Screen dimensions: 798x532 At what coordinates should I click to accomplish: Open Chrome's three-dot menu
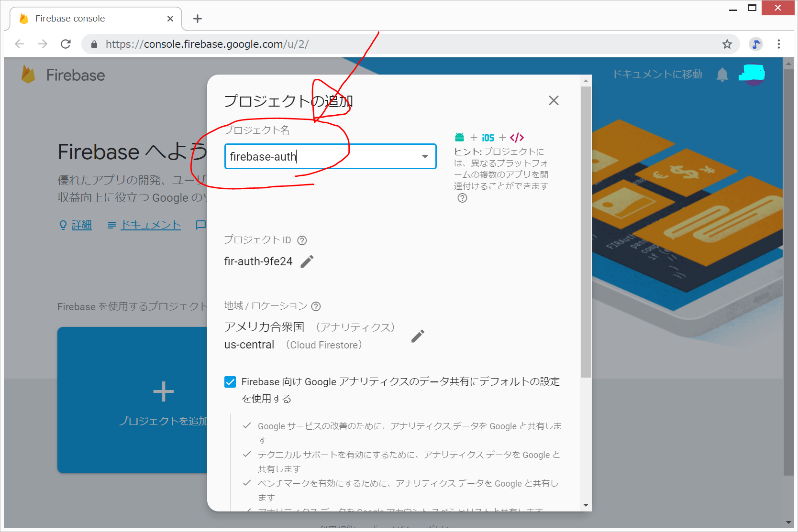point(779,44)
